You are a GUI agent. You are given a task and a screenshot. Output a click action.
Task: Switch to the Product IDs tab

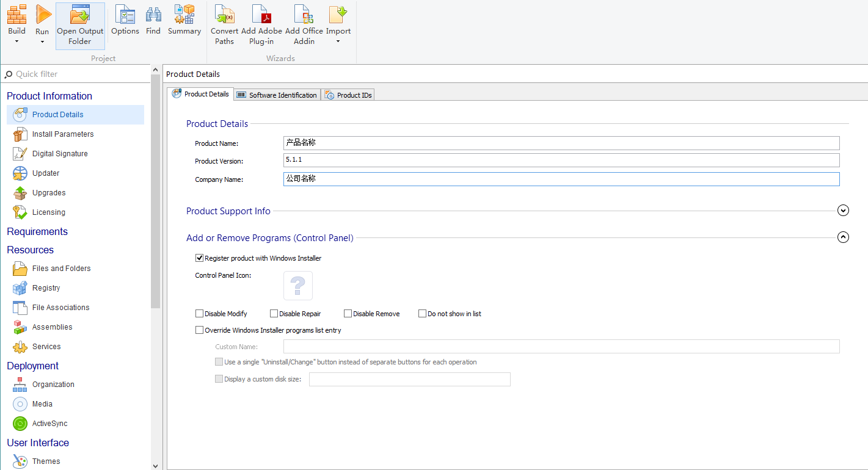(348, 95)
